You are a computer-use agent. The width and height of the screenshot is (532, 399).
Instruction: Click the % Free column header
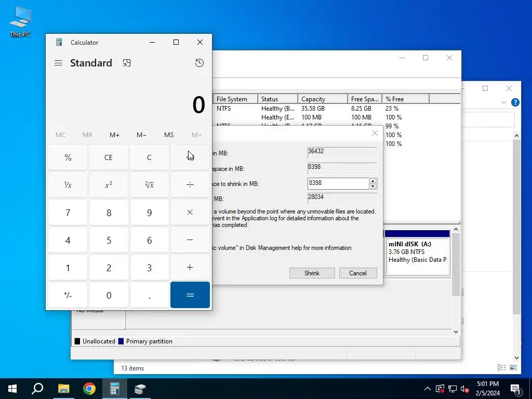coord(406,99)
